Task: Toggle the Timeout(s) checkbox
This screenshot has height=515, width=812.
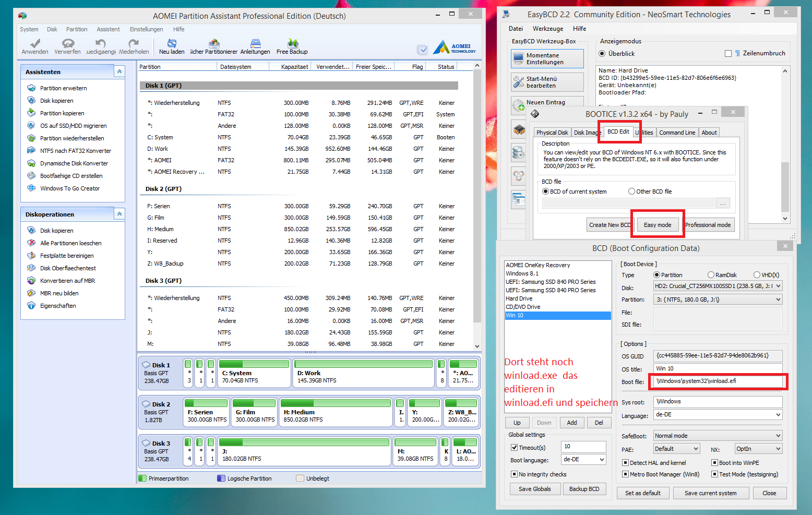Action: click(x=514, y=448)
